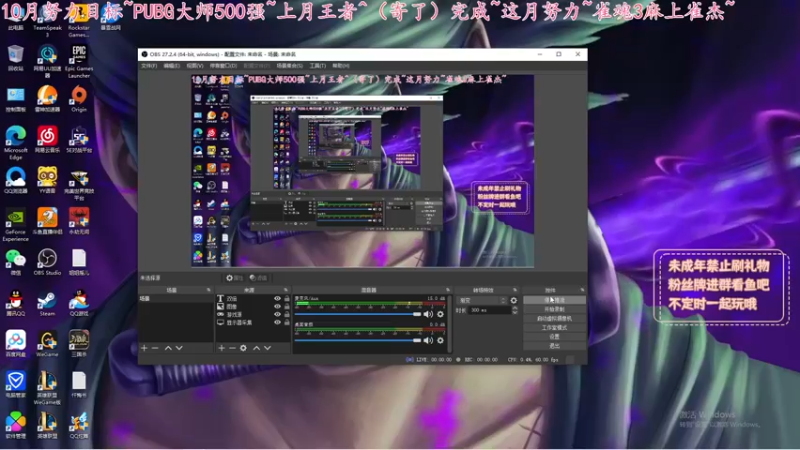
Task: Toggle visibility of the image source
Action: coord(277,307)
